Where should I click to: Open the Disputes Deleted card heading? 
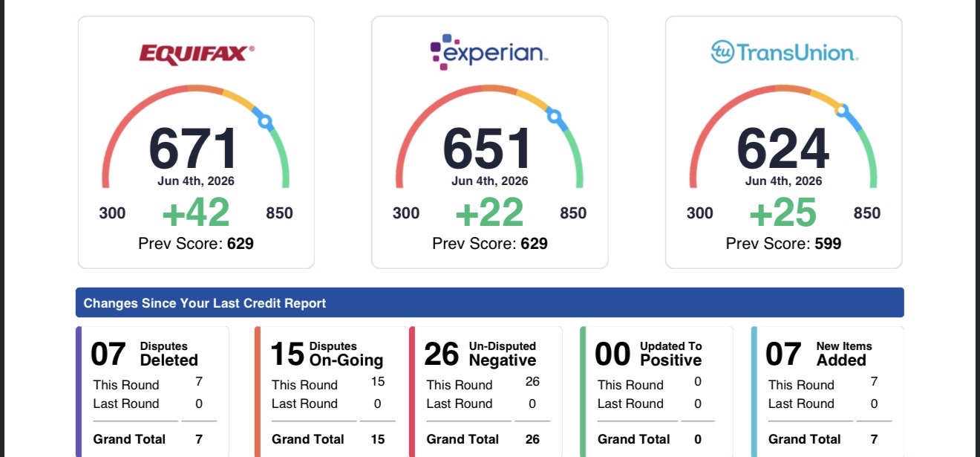169,354
